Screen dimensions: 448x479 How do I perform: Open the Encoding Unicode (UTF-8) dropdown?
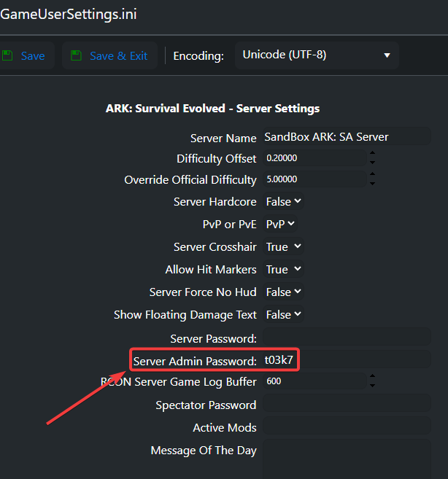(316, 55)
